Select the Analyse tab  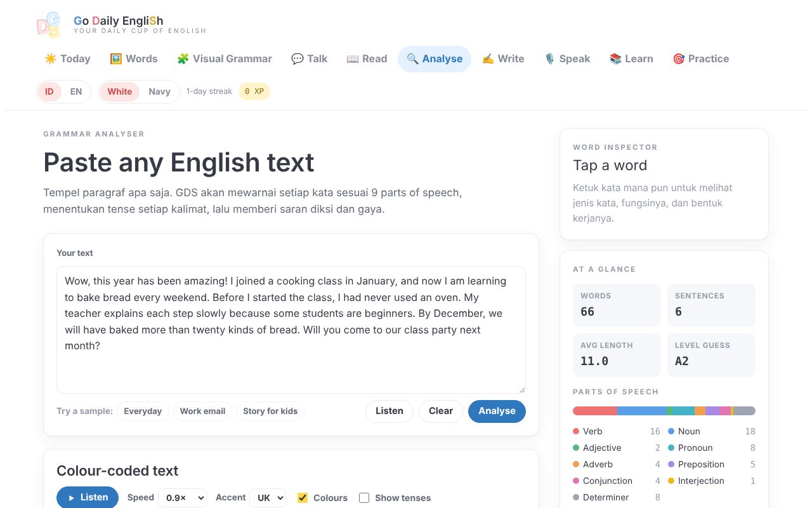pos(435,59)
